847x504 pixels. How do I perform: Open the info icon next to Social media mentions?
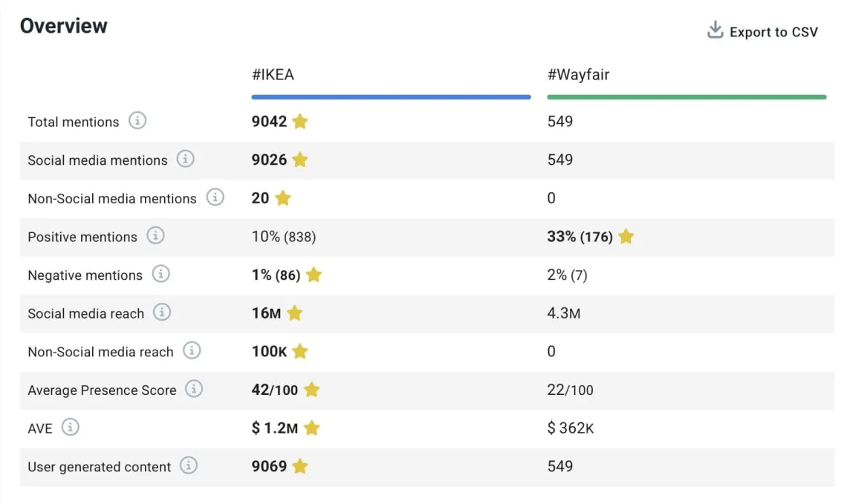coord(185,159)
